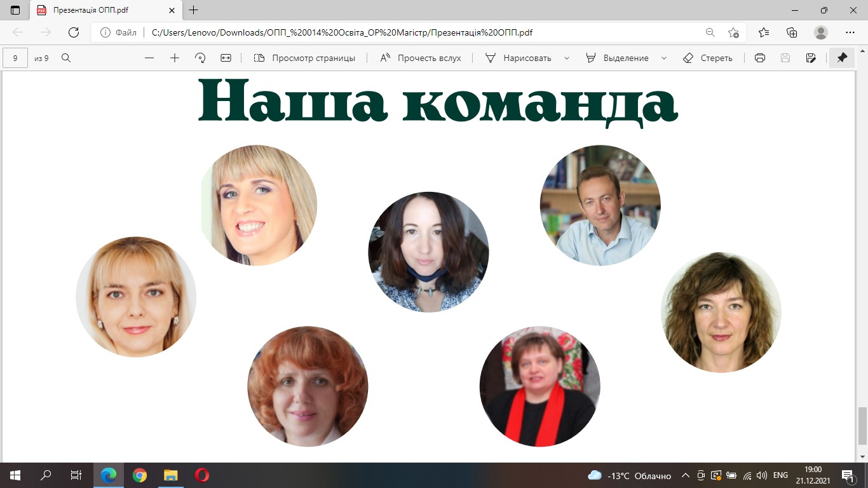
Task: Click the zoom out minus icon
Action: 149,58
